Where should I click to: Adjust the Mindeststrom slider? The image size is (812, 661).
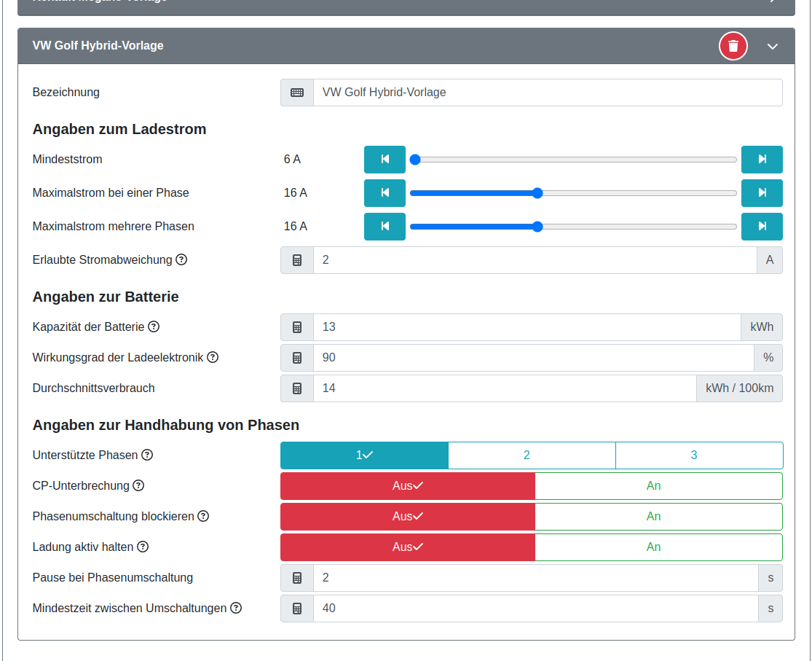click(573, 160)
